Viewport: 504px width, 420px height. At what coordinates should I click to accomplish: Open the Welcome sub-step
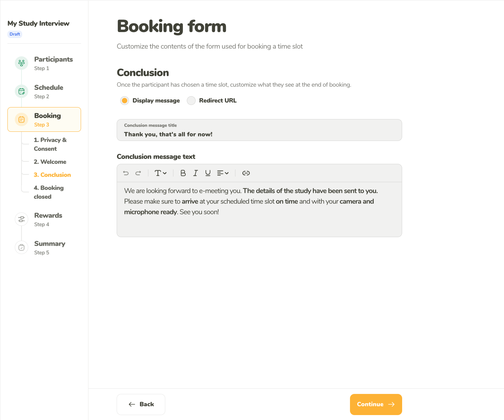coord(50,162)
